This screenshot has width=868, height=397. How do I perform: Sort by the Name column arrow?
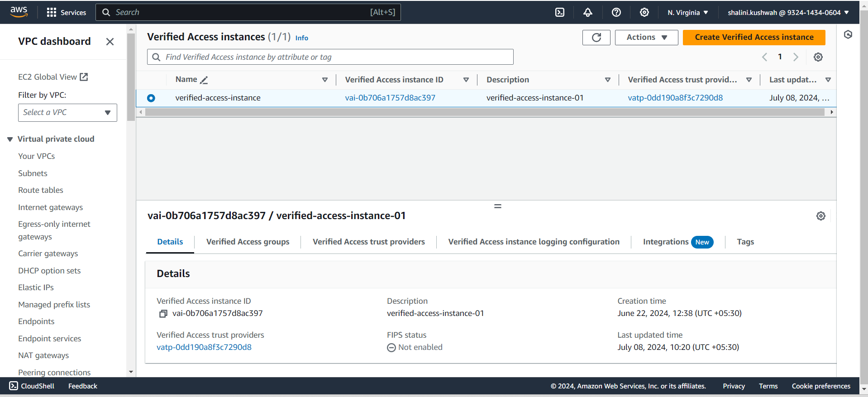(x=324, y=80)
